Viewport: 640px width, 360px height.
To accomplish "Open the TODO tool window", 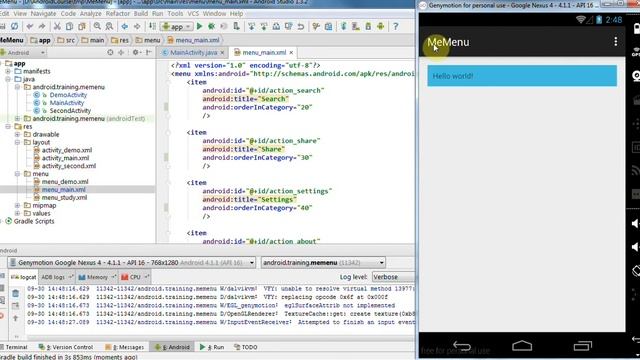I will pos(246,347).
